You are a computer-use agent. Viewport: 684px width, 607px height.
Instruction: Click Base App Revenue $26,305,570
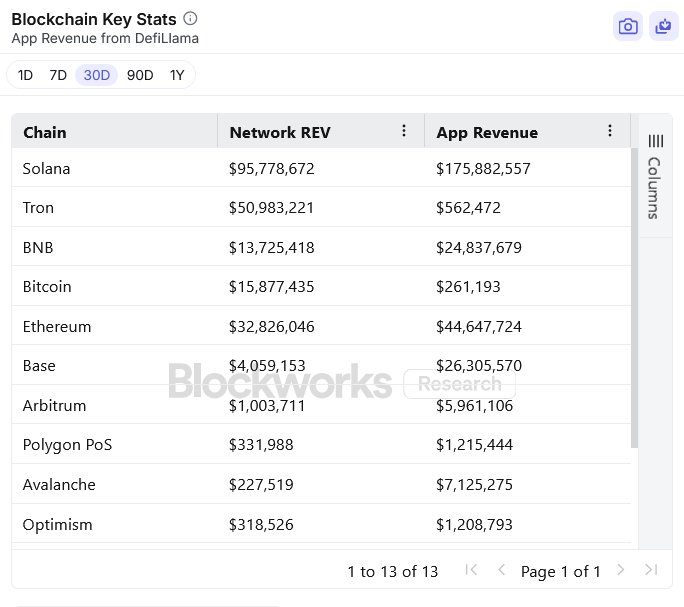(x=479, y=366)
